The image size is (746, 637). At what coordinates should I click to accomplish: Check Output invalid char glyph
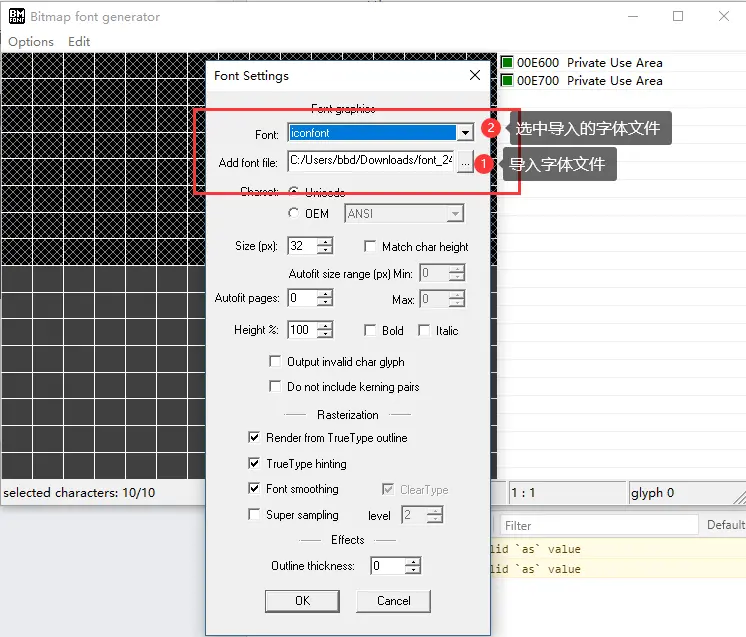coord(275,361)
